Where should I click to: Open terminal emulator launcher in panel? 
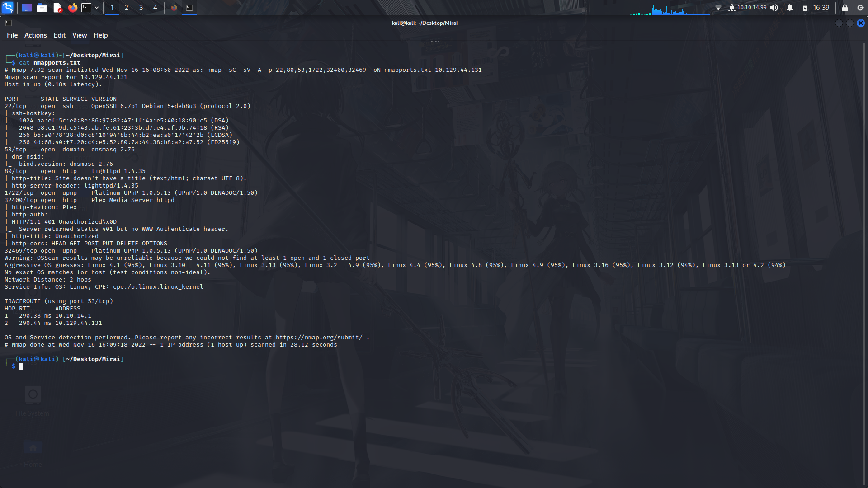click(86, 8)
